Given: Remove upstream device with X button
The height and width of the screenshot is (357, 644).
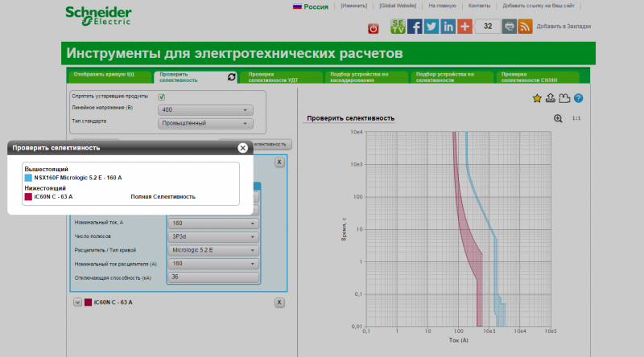Looking at the screenshot, I should point(279,162).
